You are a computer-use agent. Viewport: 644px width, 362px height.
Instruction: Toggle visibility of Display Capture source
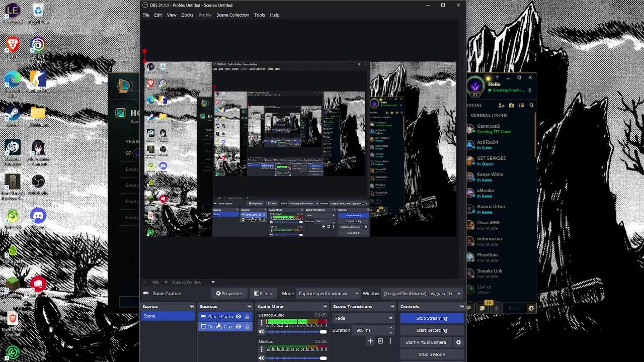(238, 327)
